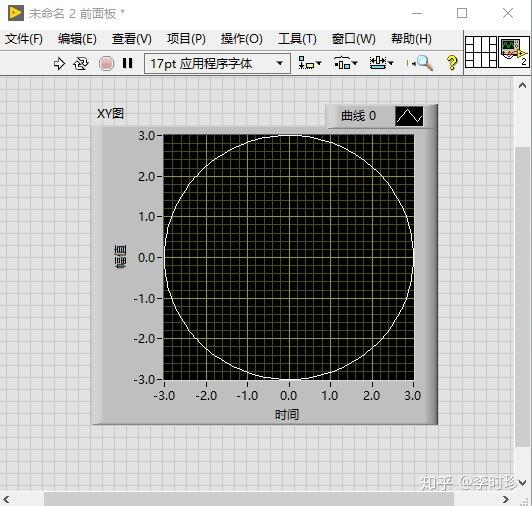Open the 编辑(E) menu
532x506 pixels.
[x=77, y=39]
